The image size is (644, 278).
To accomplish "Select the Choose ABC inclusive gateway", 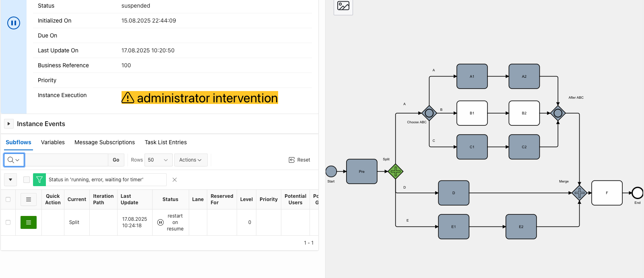I will pos(429,113).
